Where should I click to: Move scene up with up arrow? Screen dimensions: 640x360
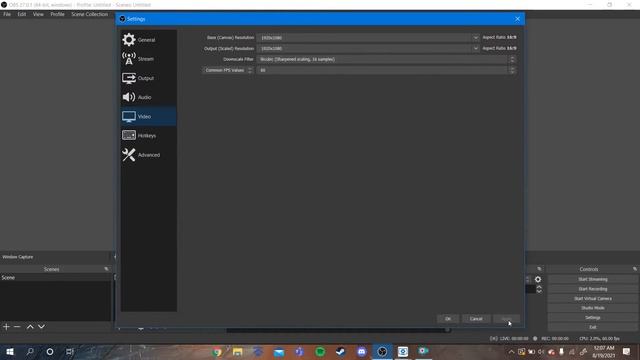(x=30, y=327)
